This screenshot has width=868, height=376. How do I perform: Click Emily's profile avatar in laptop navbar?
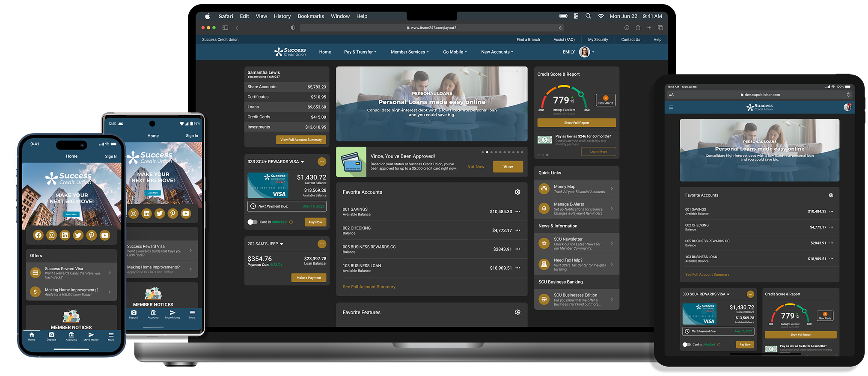(584, 52)
